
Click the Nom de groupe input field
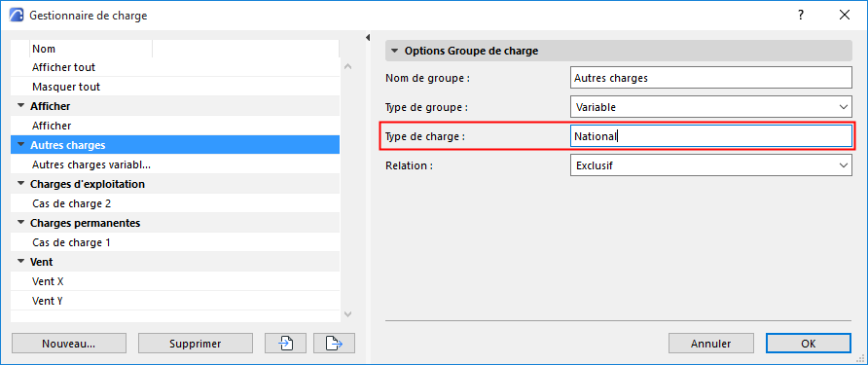[710, 78]
